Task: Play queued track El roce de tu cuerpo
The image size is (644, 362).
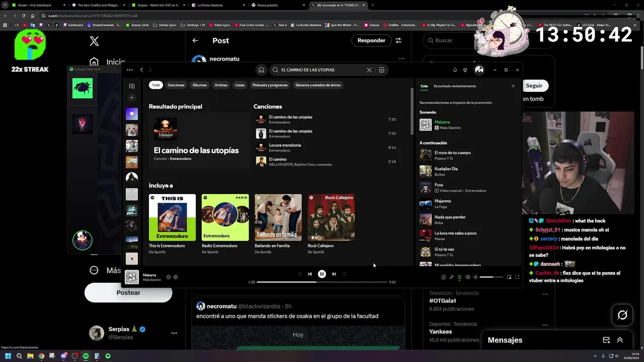Action: pyautogui.click(x=468, y=155)
